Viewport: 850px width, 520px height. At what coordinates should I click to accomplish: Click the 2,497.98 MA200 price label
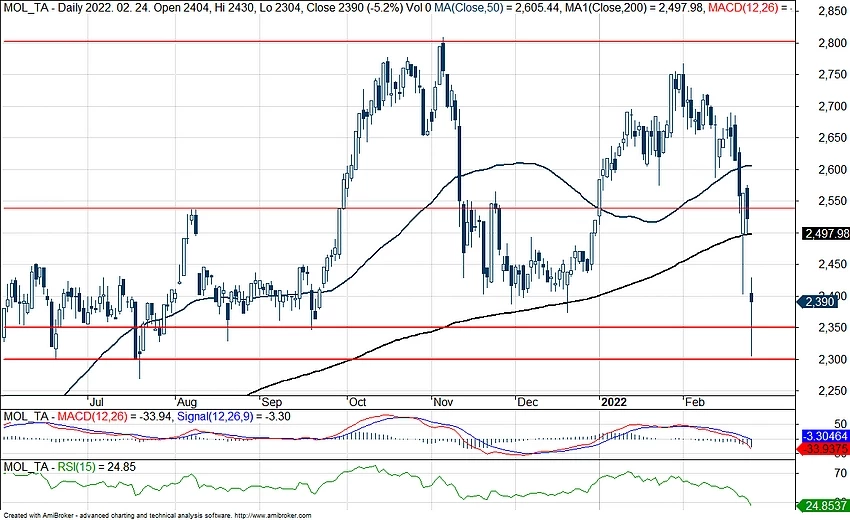(x=826, y=234)
